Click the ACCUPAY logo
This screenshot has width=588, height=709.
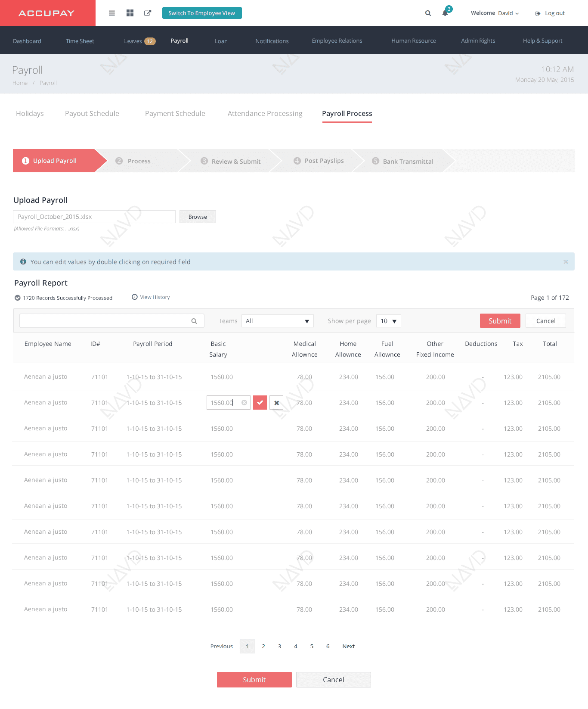point(46,13)
